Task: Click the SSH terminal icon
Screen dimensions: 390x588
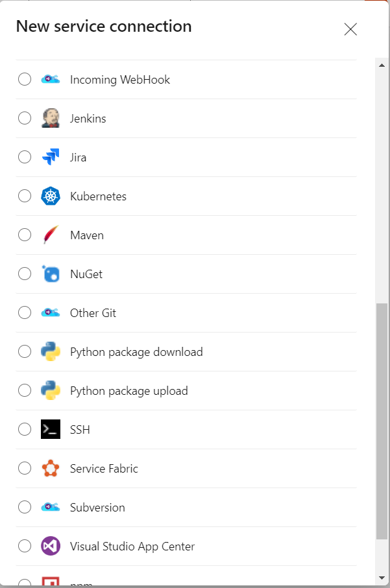Action: 51,429
